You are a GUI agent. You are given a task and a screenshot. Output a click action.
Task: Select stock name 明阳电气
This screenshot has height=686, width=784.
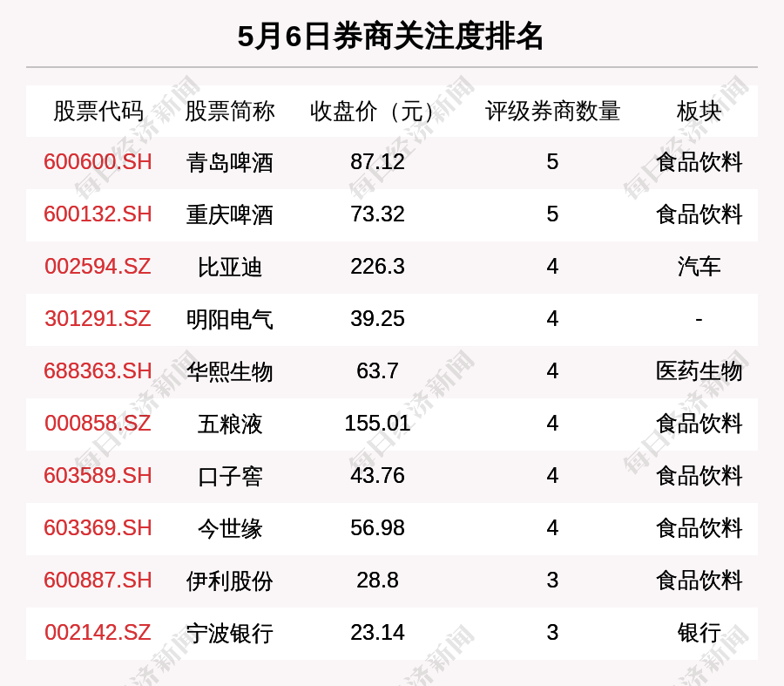[229, 319]
